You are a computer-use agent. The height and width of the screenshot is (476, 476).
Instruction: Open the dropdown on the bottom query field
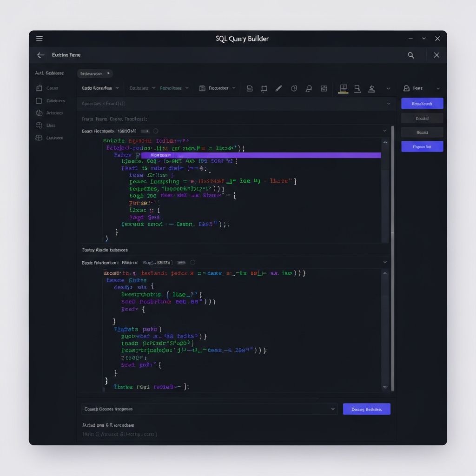click(333, 409)
